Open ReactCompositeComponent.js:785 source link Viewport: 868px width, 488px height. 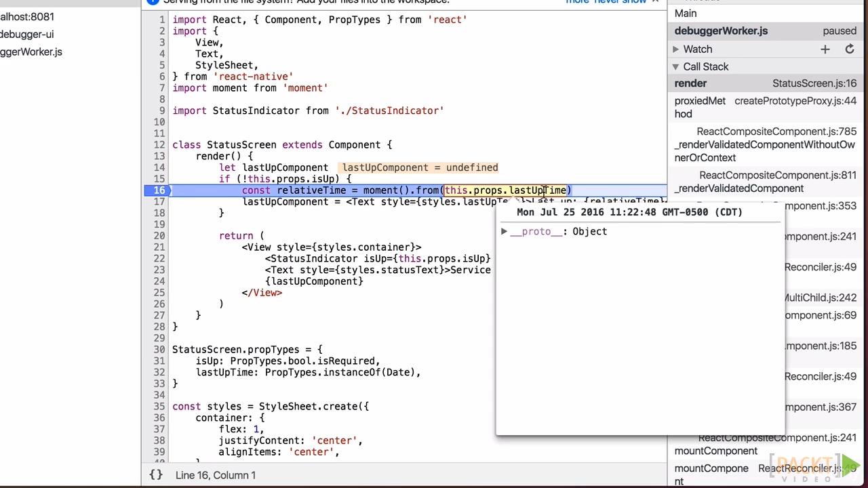776,131
